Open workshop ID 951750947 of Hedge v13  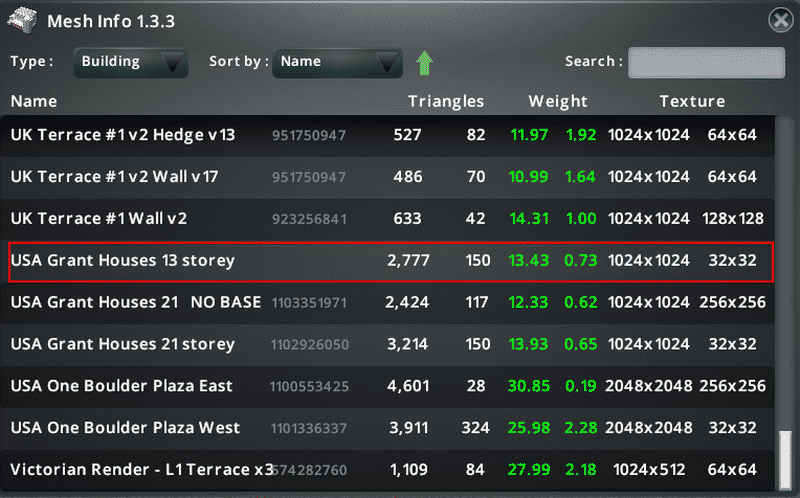click(x=309, y=136)
